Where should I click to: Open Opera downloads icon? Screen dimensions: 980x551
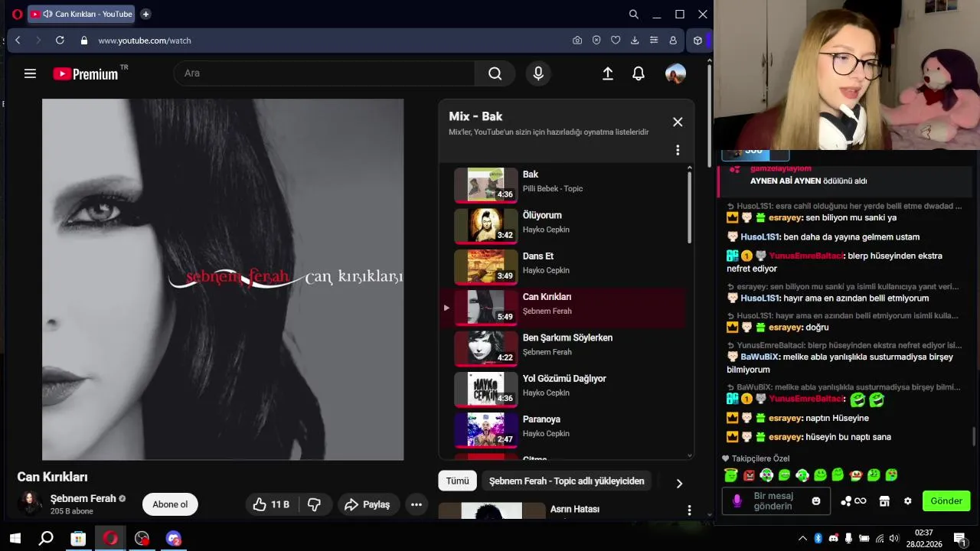635,41
